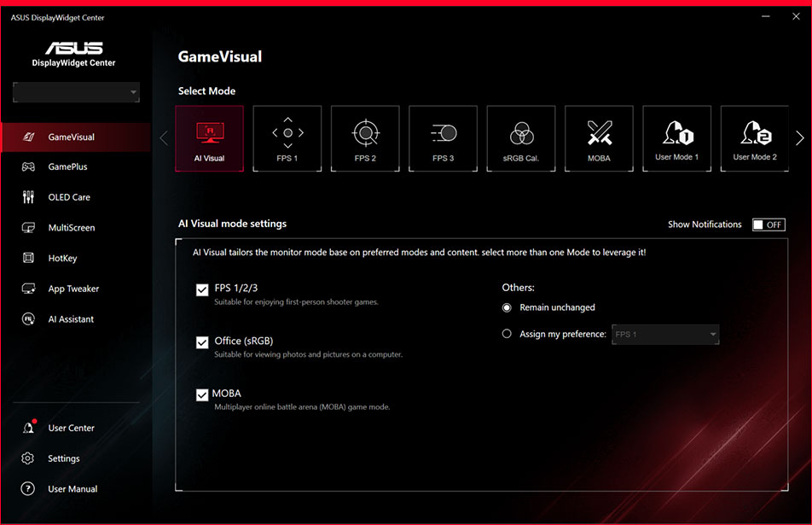
Task: Select the FPS 1 mode tile
Action: coord(287,138)
